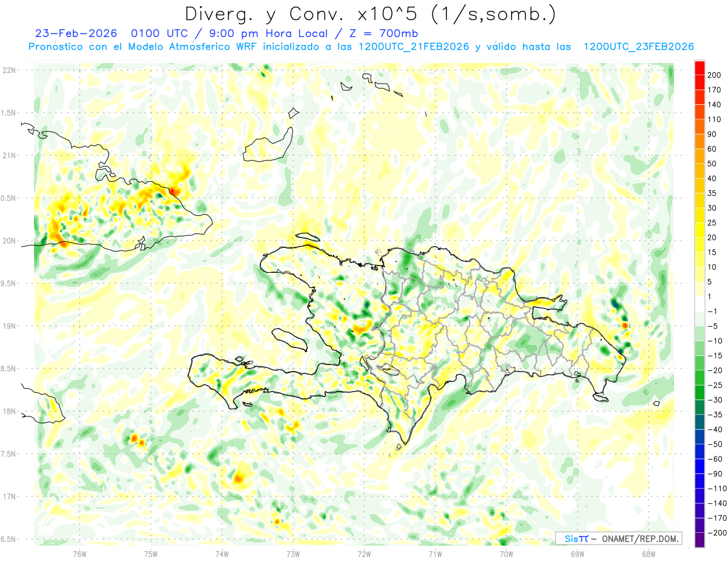The image size is (728, 562).
Task: Click the '1200UTC_23FEB2026' valid-until time
Action: pos(638,47)
